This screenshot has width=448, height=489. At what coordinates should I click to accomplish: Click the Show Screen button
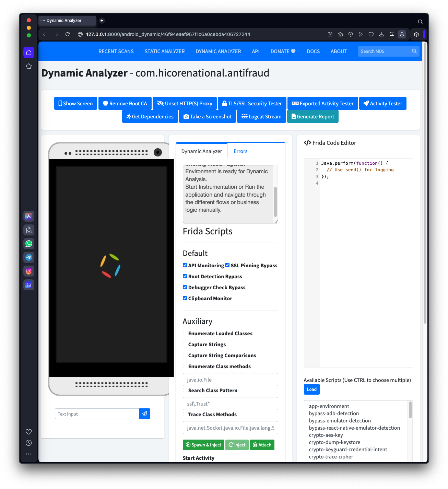pos(75,103)
